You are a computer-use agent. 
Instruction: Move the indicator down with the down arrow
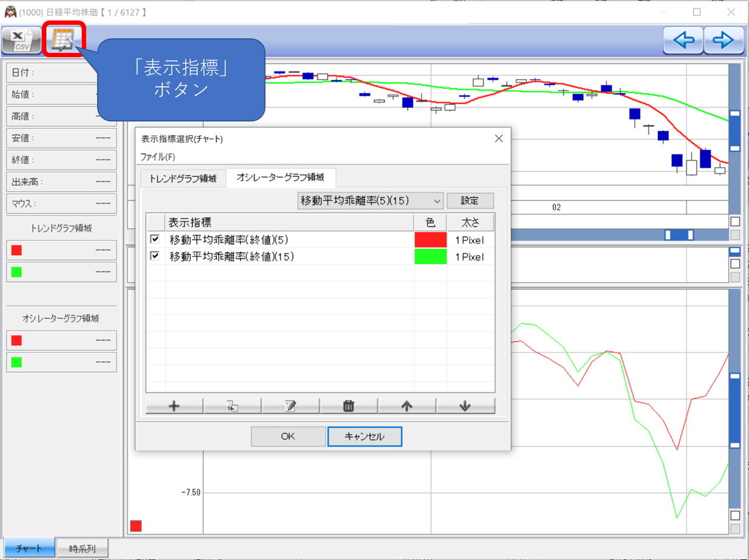click(x=465, y=406)
